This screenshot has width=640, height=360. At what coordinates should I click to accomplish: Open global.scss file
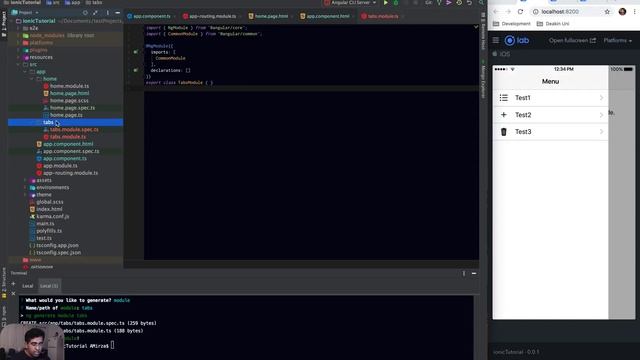pyautogui.click(x=50, y=202)
